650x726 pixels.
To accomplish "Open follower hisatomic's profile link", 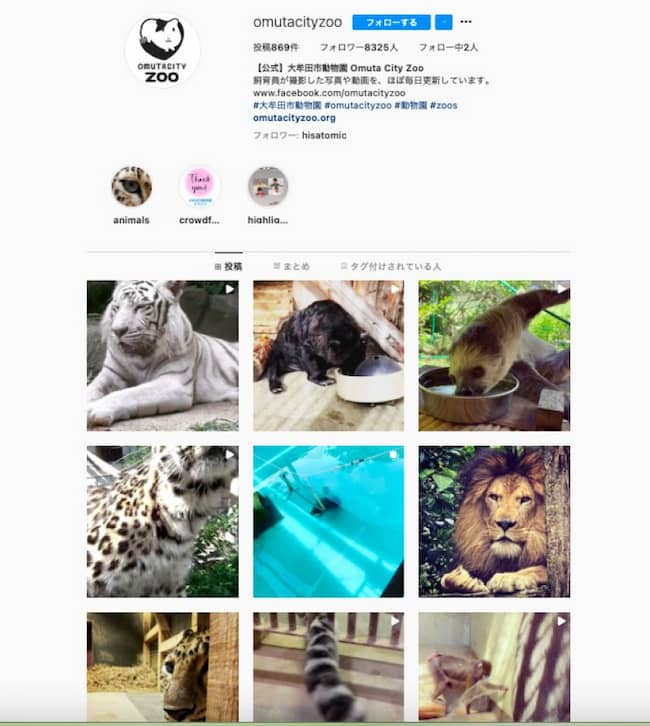I will (324, 135).
